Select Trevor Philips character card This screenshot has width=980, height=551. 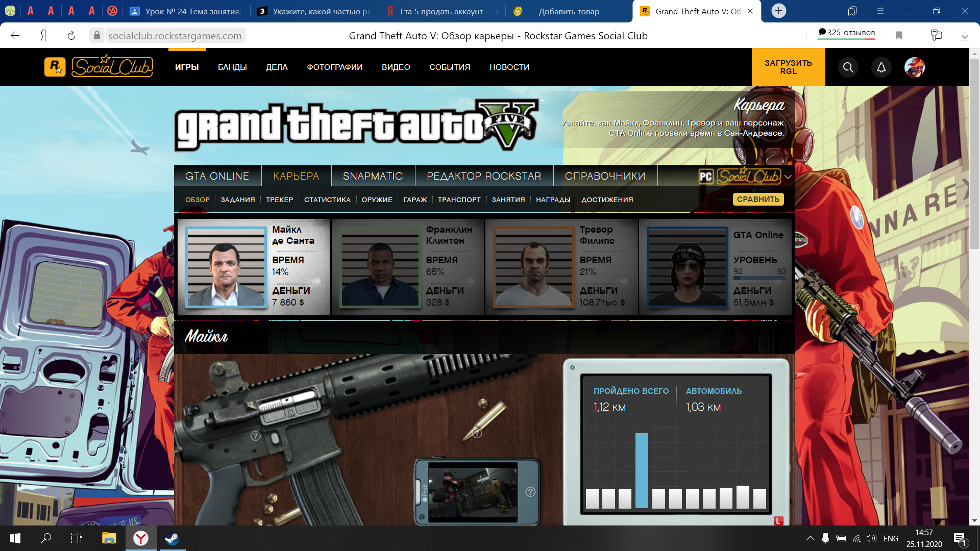[561, 267]
